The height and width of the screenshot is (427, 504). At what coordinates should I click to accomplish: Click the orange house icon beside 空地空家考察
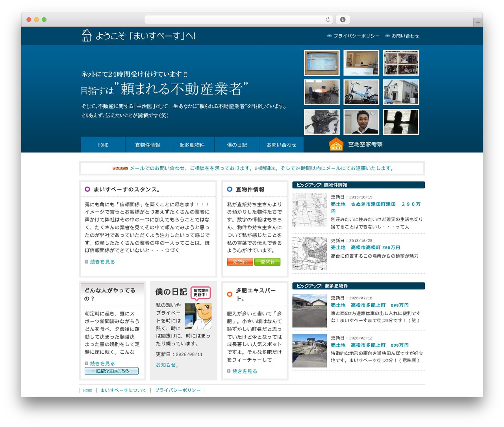336,144
